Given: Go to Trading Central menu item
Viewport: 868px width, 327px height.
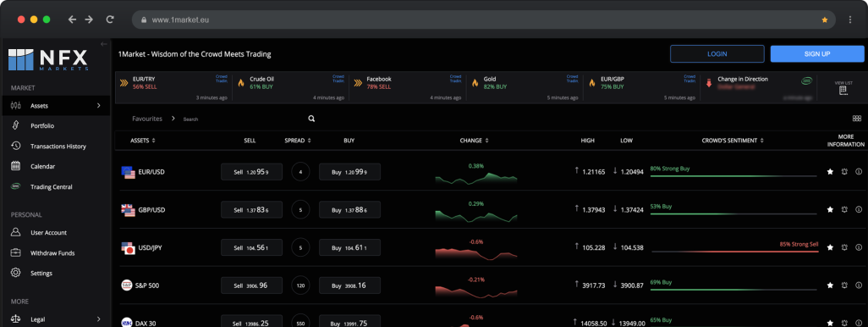Looking at the screenshot, I should coord(51,186).
